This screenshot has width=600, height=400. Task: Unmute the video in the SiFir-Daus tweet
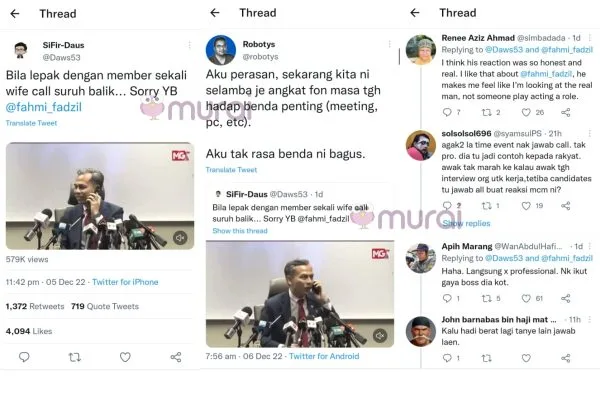[x=180, y=238]
